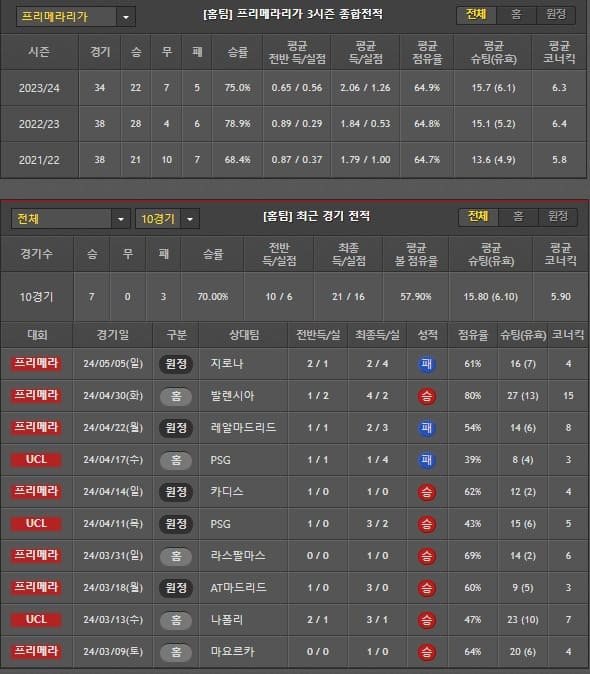The width and height of the screenshot is (590, 674).
Task: Click the 57.90% average possession value
Action: tap(416, 297)
